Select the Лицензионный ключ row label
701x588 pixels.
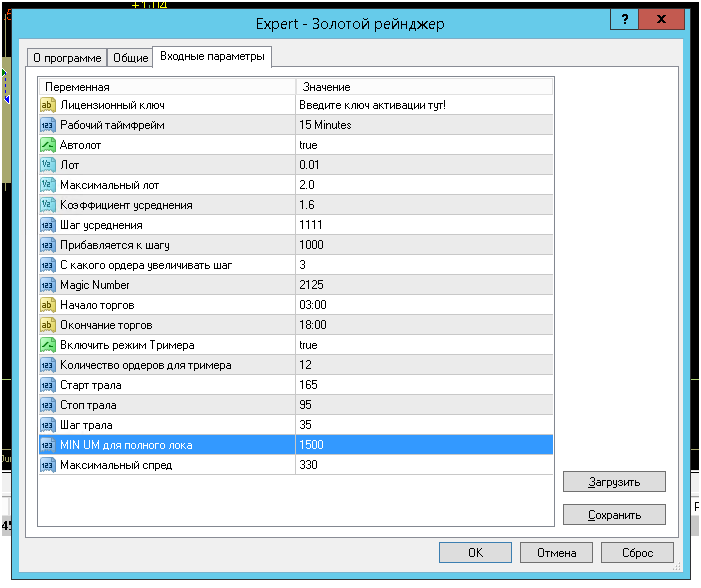pos(112,105)
